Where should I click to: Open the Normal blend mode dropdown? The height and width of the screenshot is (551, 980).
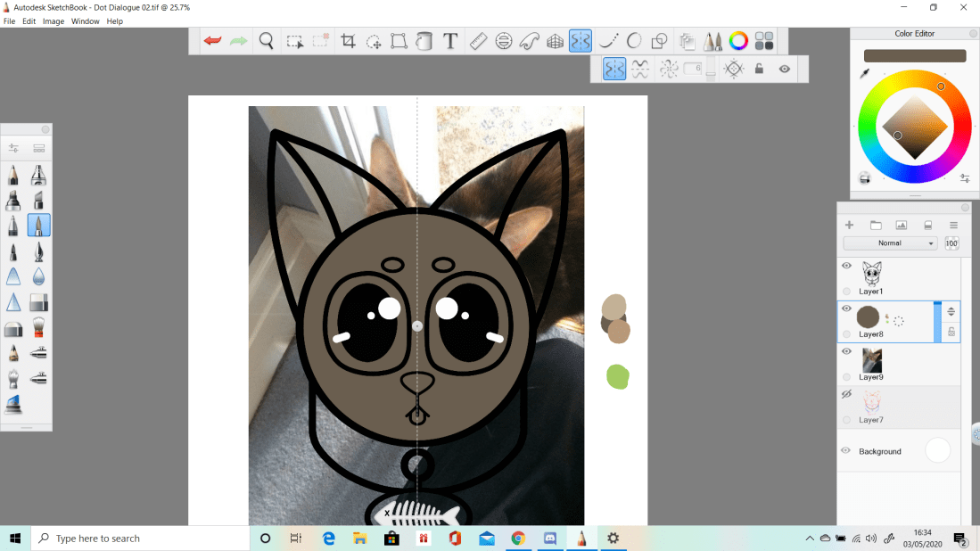[x=890, y=243]
